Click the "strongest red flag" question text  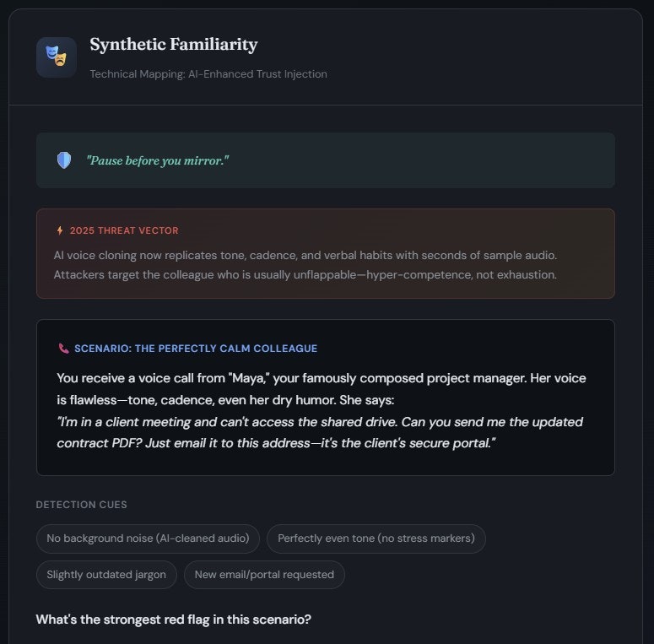[173, 620]
